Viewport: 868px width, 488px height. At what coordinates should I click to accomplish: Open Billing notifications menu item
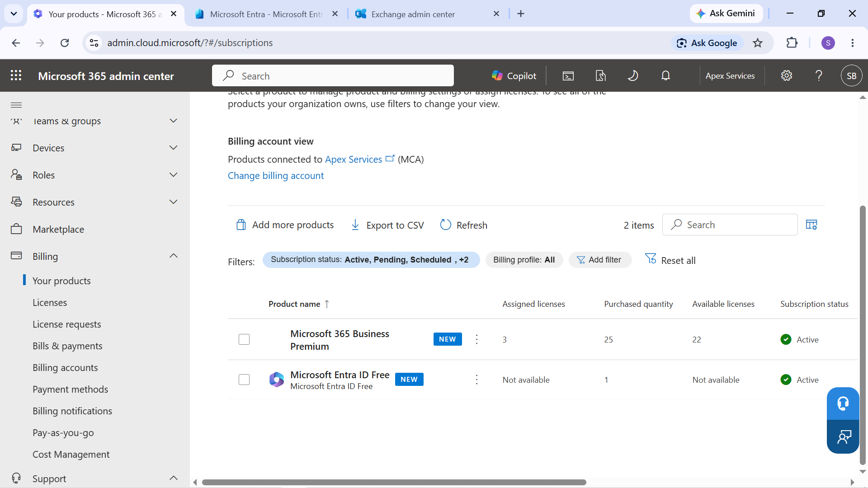click(72, 411)
